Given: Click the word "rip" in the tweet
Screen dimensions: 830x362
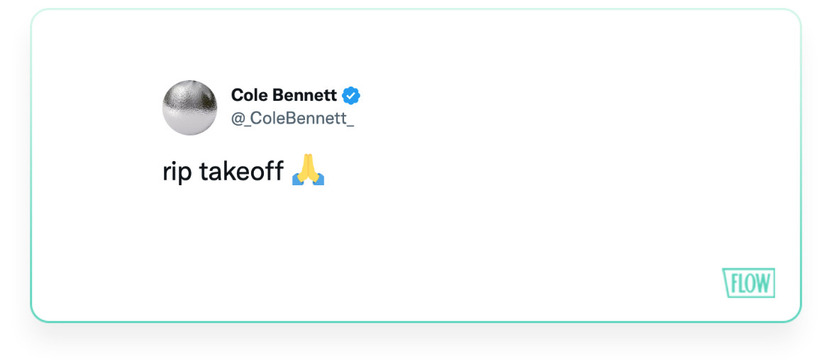Looking at the screenshot, I should click(177, 172).
